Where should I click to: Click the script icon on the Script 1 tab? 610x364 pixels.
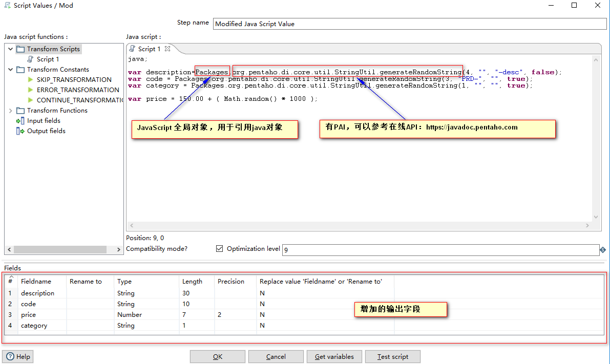click(132, 48)
